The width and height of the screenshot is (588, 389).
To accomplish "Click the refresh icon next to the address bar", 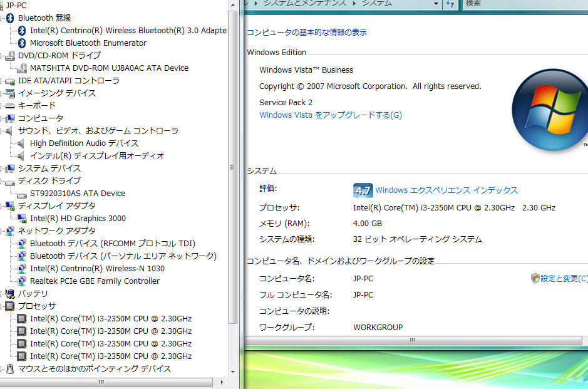I will [450, 4].
